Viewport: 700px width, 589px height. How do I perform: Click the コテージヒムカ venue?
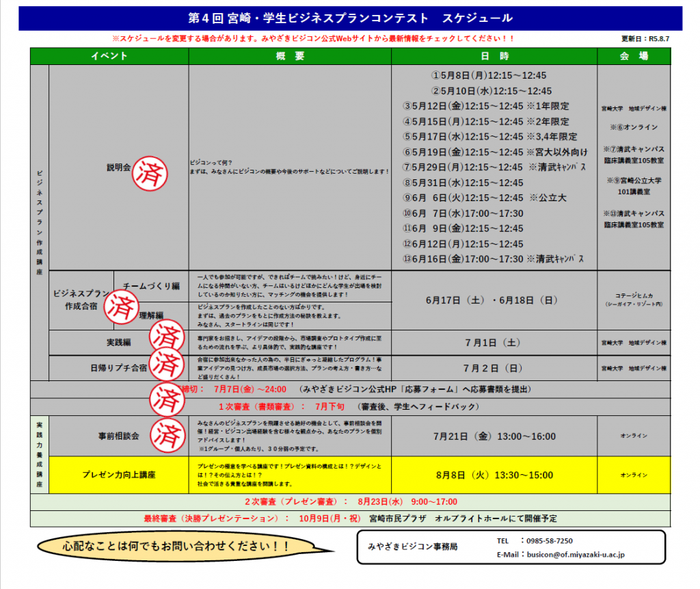pyautogui.click(x=634, y=300)
